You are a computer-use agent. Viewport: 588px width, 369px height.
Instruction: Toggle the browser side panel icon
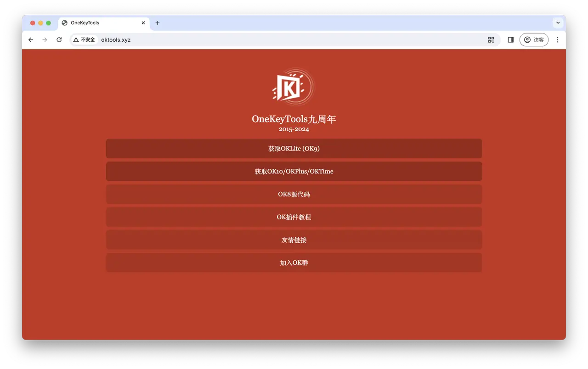[510, 40]
